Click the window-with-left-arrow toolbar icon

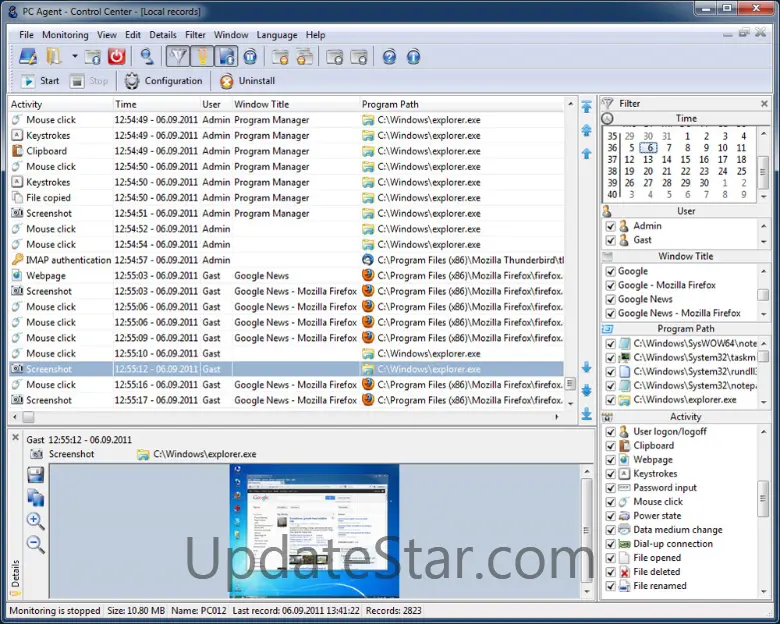(335, 57)
